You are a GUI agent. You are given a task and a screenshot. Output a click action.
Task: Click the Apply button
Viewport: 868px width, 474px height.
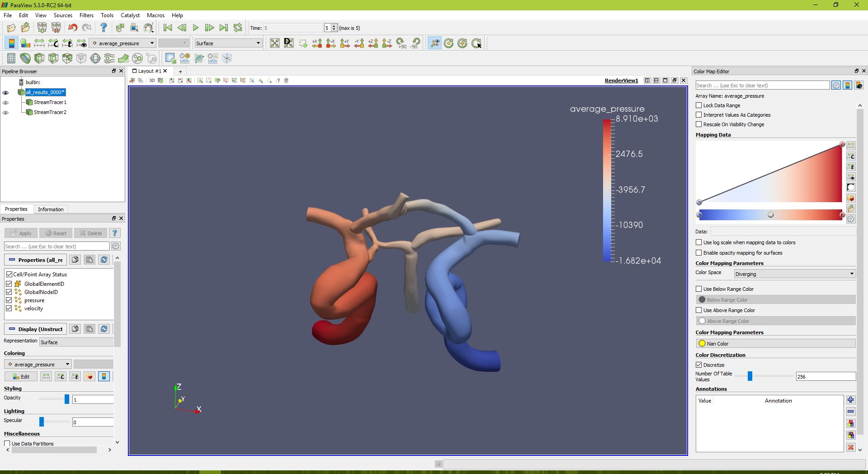coord(21,233)
